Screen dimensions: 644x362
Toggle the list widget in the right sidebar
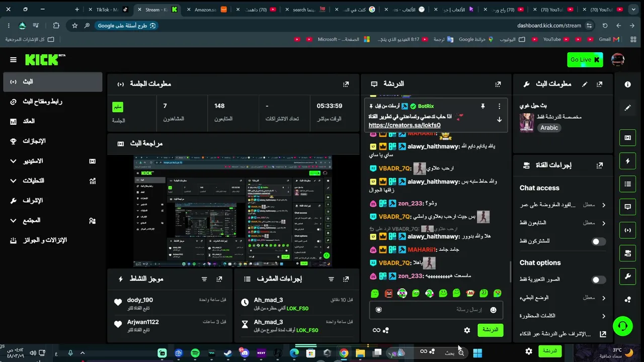(627, 184)
